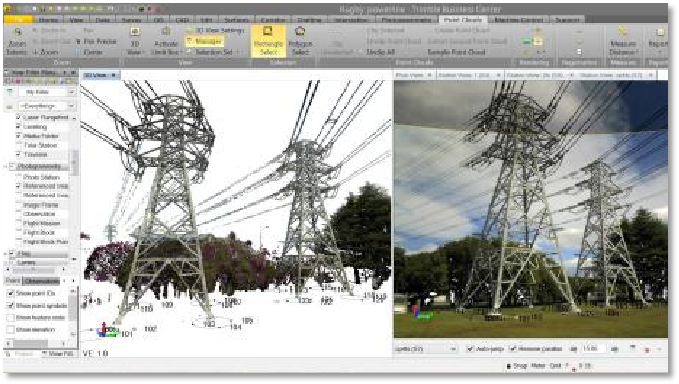The width and height of the screenshot is (679, 384).
Task: Open the station selector dropdown below photo
Action: 426,349
